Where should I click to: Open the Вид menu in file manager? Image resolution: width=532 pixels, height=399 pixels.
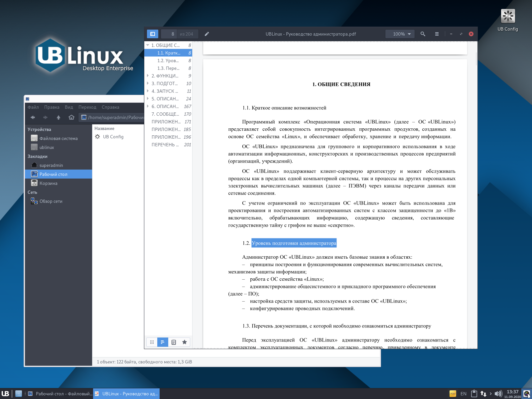69,107
